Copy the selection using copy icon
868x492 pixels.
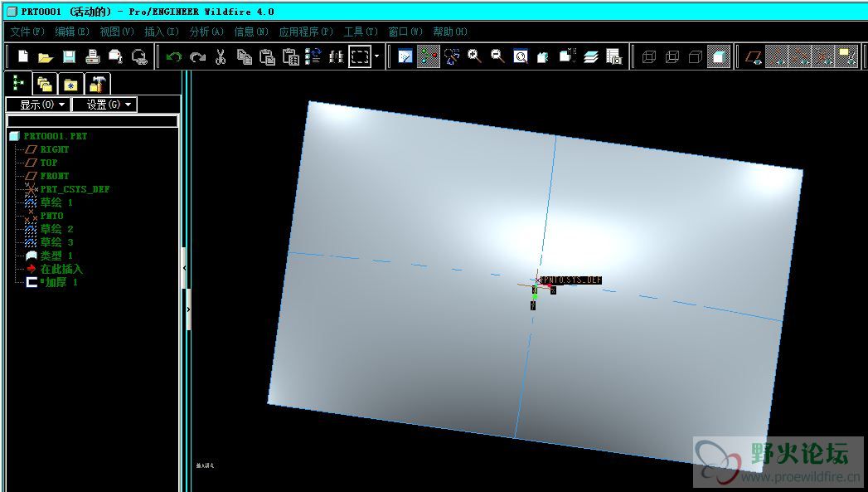click(x=244, y=56)
